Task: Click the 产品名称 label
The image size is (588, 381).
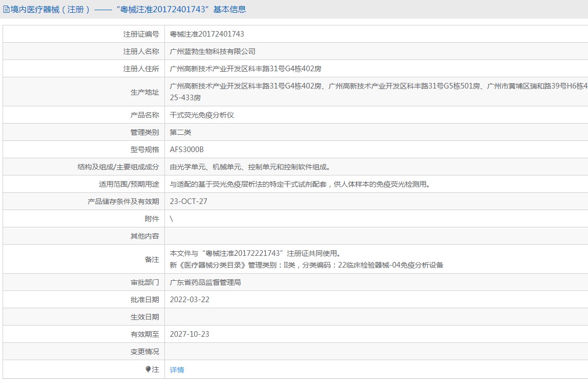Action: [x=145, y=115]
